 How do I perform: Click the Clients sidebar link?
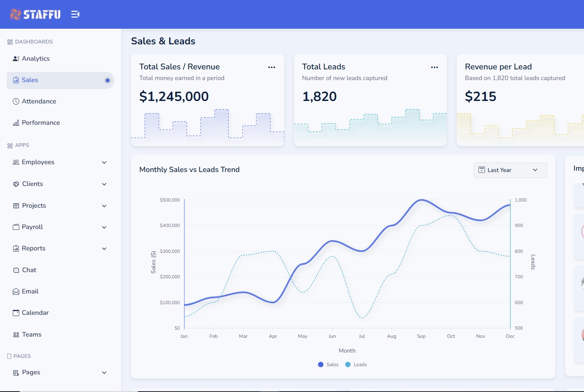[32, 184]
